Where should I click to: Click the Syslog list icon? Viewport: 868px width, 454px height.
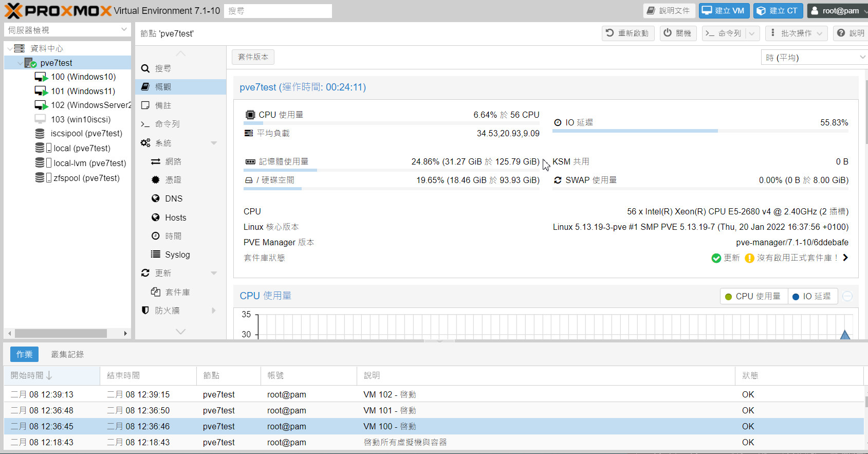[156, 255]
